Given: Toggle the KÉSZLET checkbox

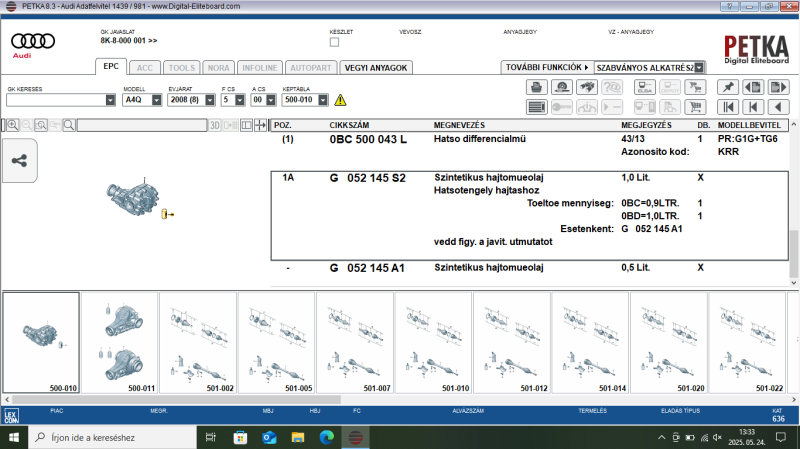Looking at the screenshot, I should tap(334, 42).
